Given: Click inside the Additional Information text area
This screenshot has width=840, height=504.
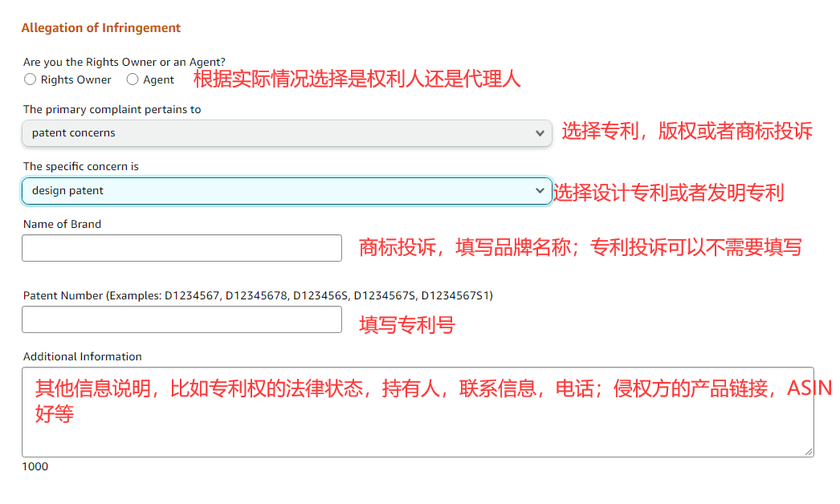Looking at the screenshot, I should coord(418,409).
